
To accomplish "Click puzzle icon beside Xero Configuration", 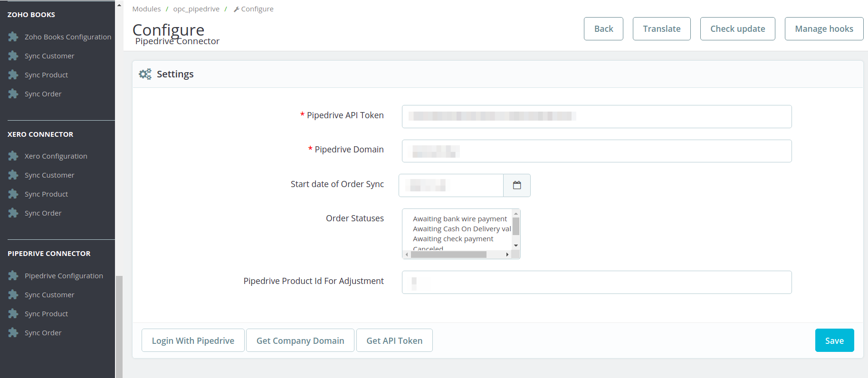I will 13,156.
